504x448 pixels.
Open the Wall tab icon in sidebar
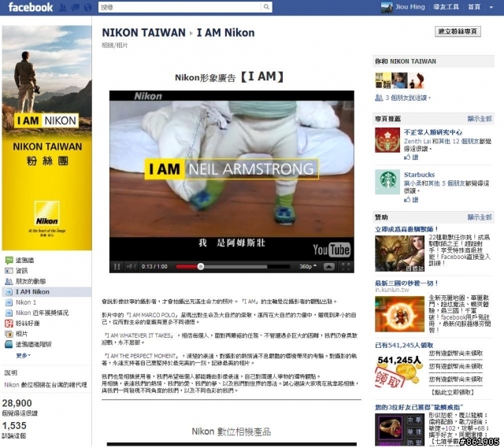click(x=9, y=260)
